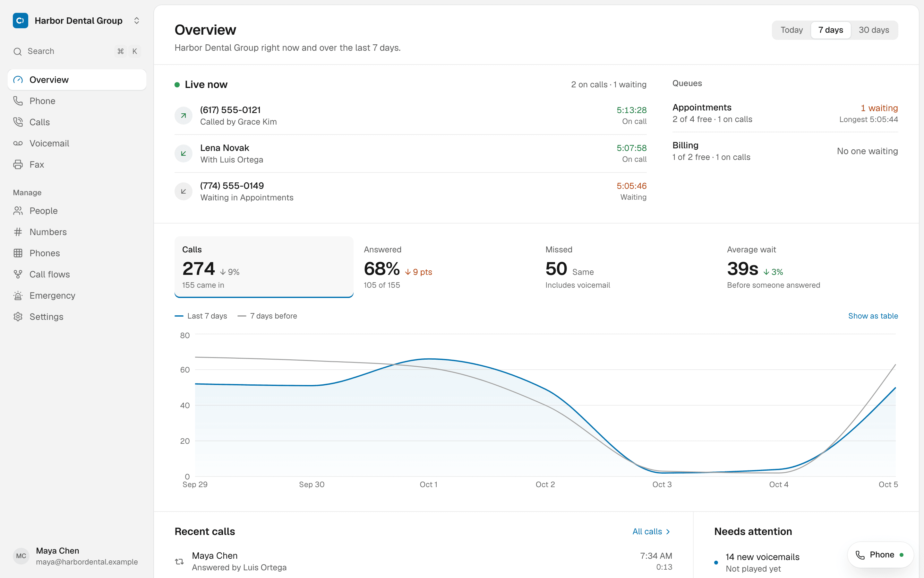Expand the Harbor Dental Group workspace switcher

click(x=137, y=21)
